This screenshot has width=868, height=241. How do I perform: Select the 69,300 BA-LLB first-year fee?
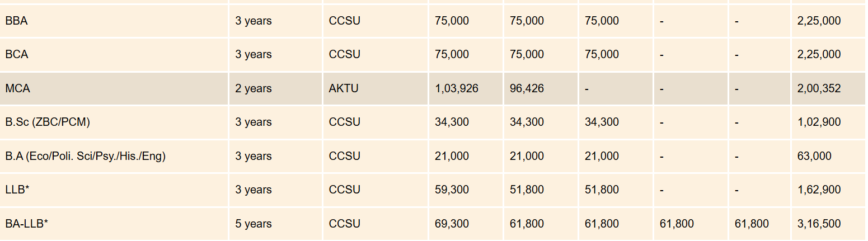[x=452, y=224]
